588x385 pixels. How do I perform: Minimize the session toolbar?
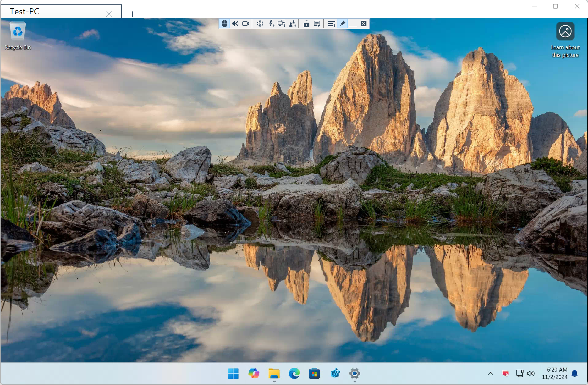point(353,24)
